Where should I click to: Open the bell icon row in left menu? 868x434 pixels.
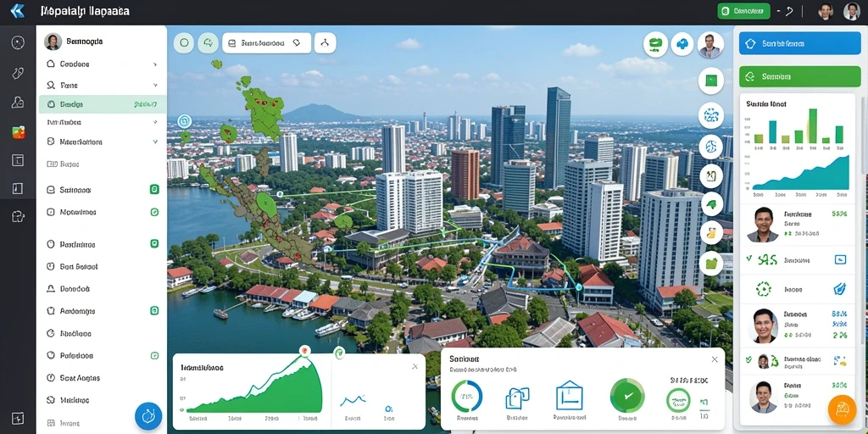point(103,288)
